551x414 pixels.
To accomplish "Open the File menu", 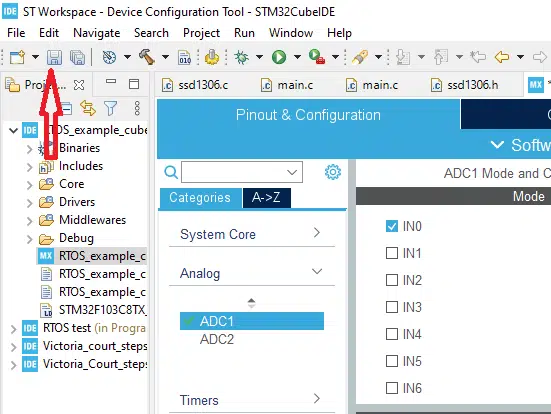I will (x=16, y=33).
